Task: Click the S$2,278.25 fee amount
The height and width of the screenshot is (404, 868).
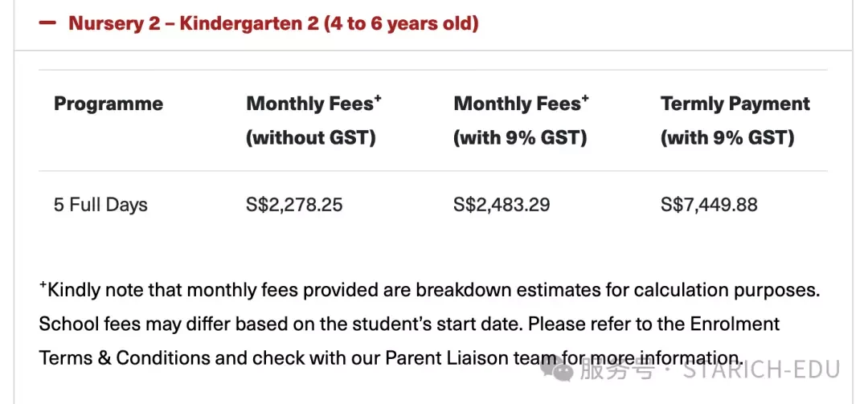Action: (x=294, y=206)
